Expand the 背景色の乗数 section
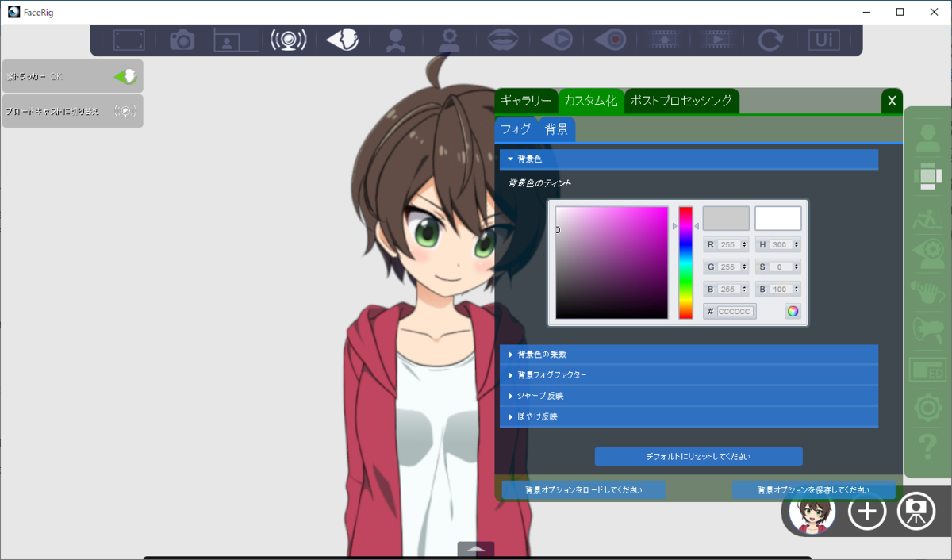The width and height of the screenshot is (952, 560). tap(689, 355)
